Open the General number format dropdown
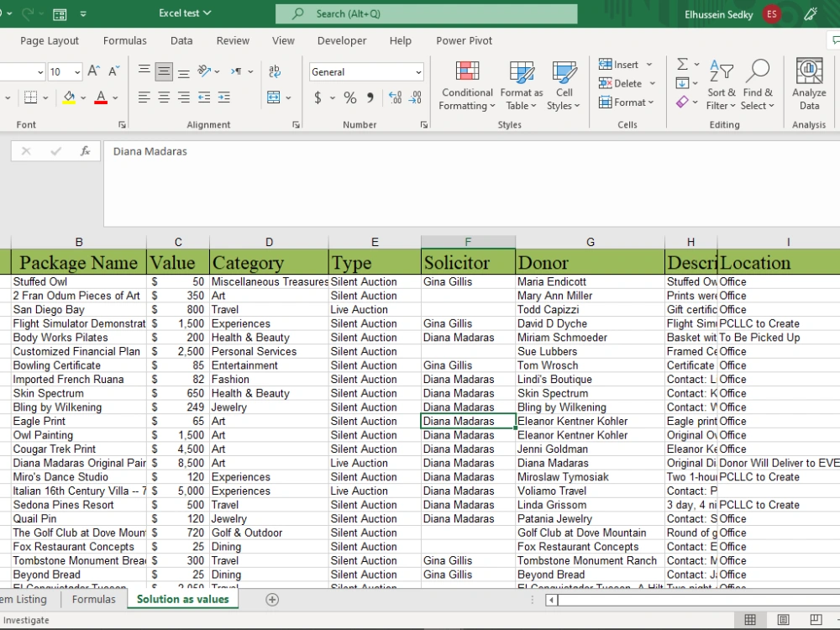The image size is (840, 630). [365, 71]
